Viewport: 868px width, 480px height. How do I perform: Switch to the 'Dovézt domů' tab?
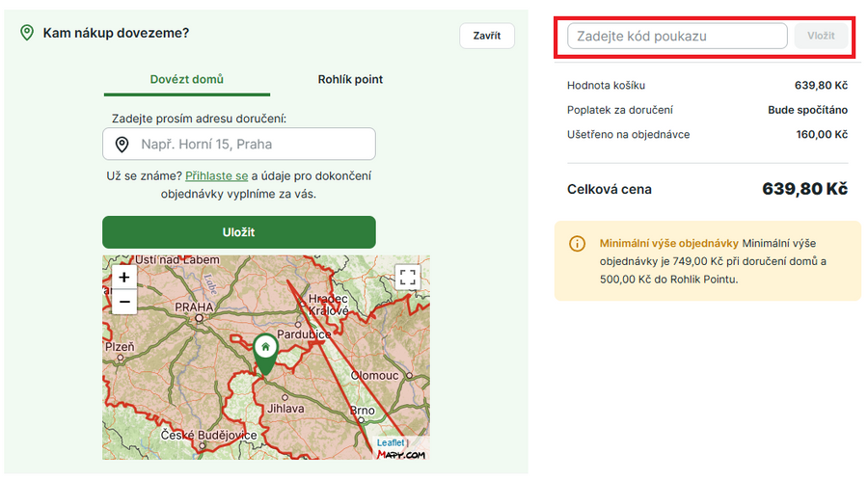[187, 79]
